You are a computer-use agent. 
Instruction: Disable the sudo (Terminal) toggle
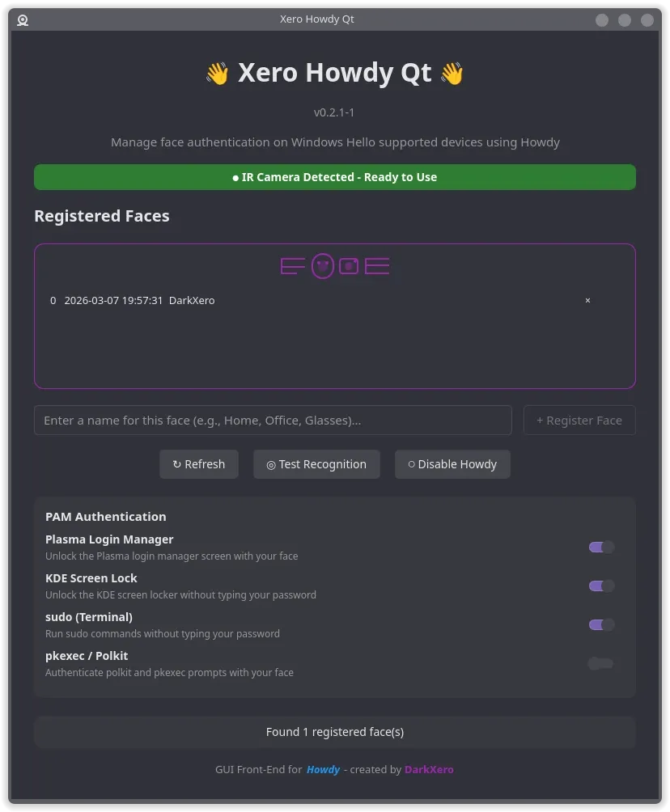click(x=600, y=624)
